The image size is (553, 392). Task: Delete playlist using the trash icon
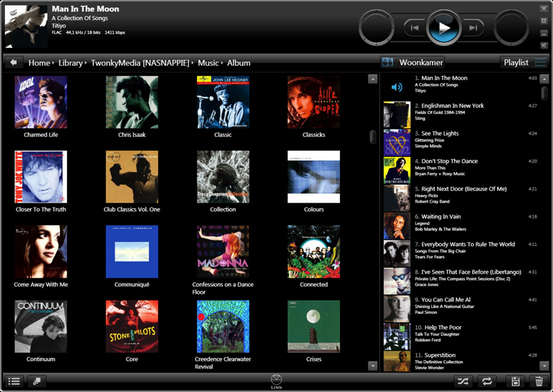point(538,381)
